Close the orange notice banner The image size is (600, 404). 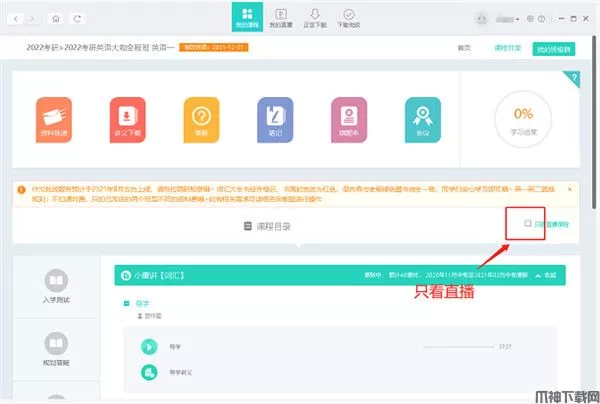569,189
